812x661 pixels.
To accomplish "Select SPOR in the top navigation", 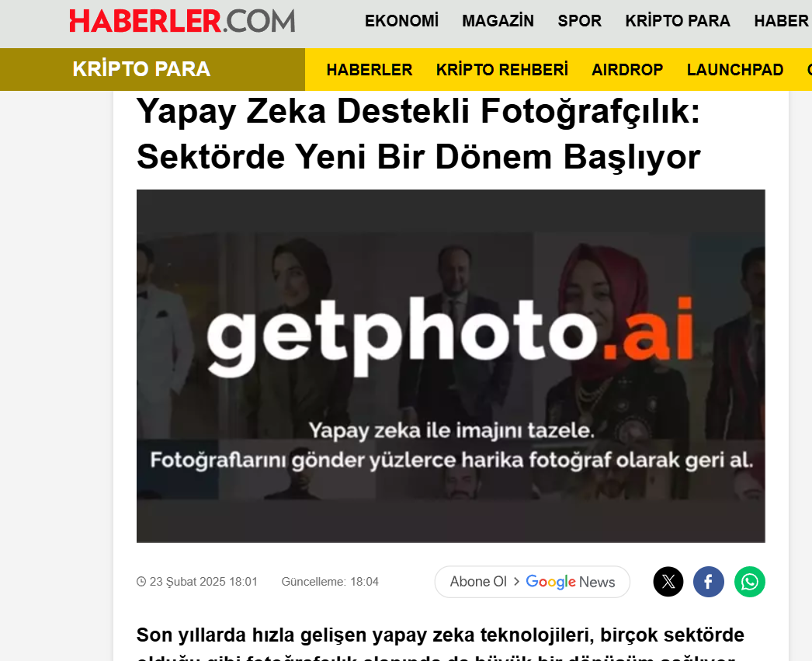I will 579,21.
